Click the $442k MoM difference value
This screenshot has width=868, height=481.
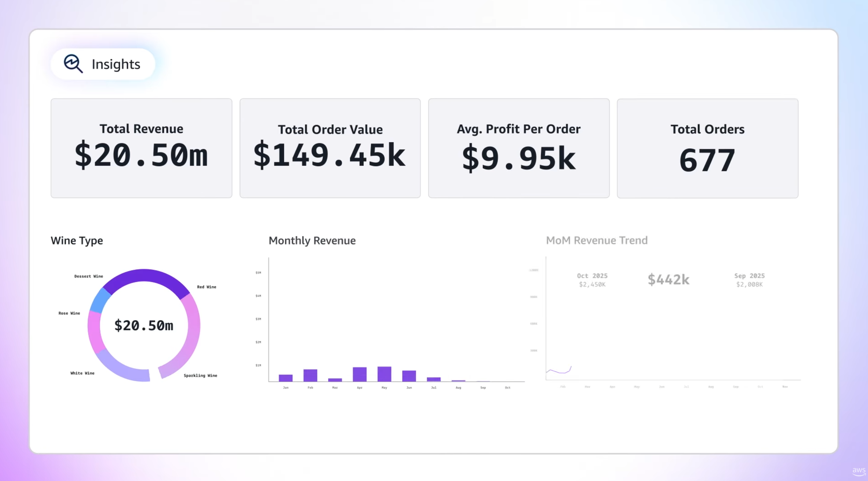(x=668, y=280)
